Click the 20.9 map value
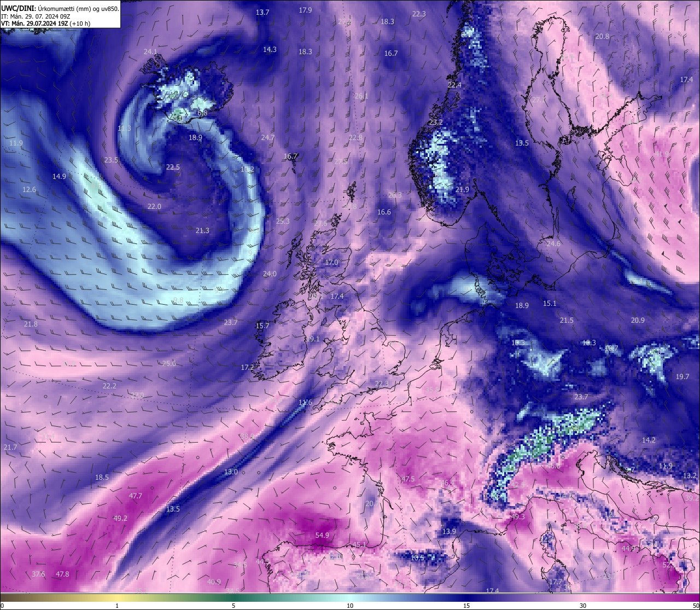The width and height of the screenshot is (700, 610). tap(638, 320)
